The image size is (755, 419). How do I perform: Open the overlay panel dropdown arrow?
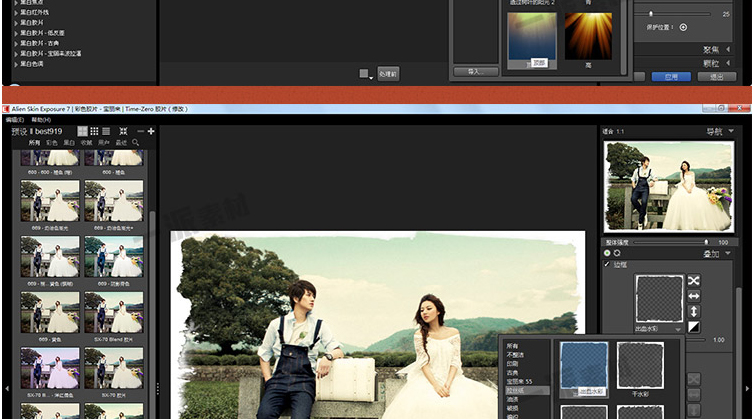tap(728, 253)
